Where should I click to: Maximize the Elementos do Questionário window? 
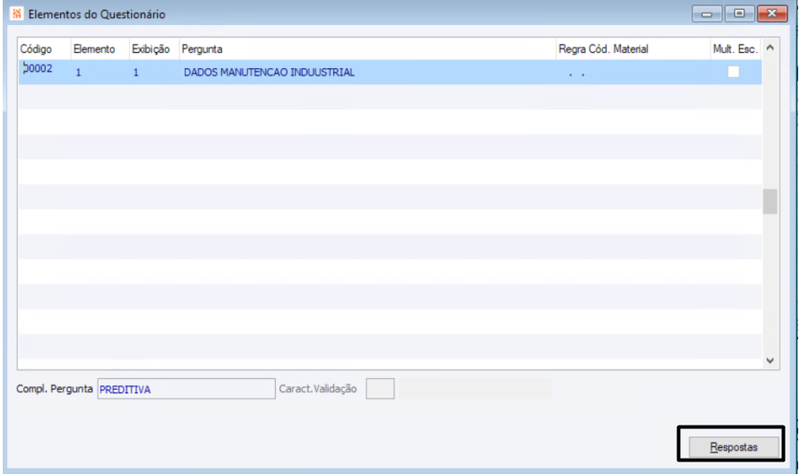(x=739, y=14)
